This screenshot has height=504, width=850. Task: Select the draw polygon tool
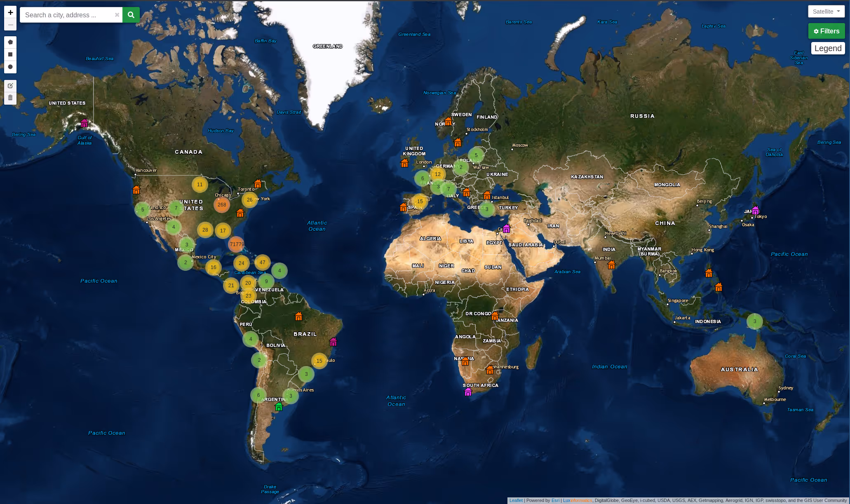click(x=10, y=42)
